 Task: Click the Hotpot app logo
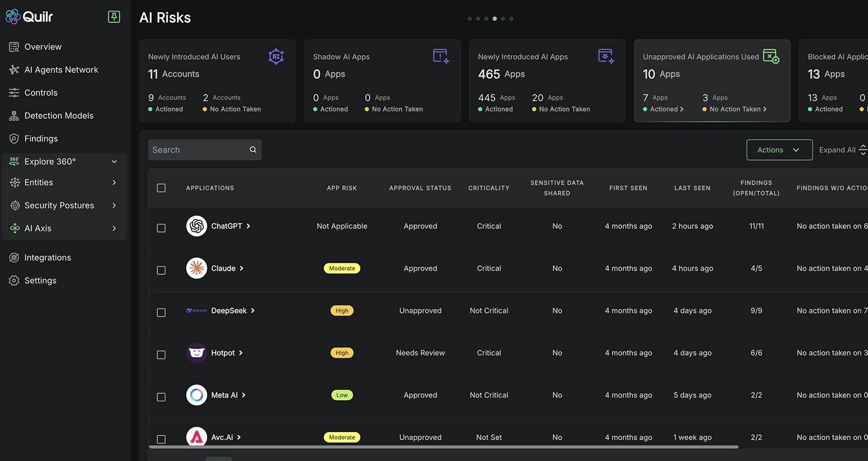click(x=197, y=353)
